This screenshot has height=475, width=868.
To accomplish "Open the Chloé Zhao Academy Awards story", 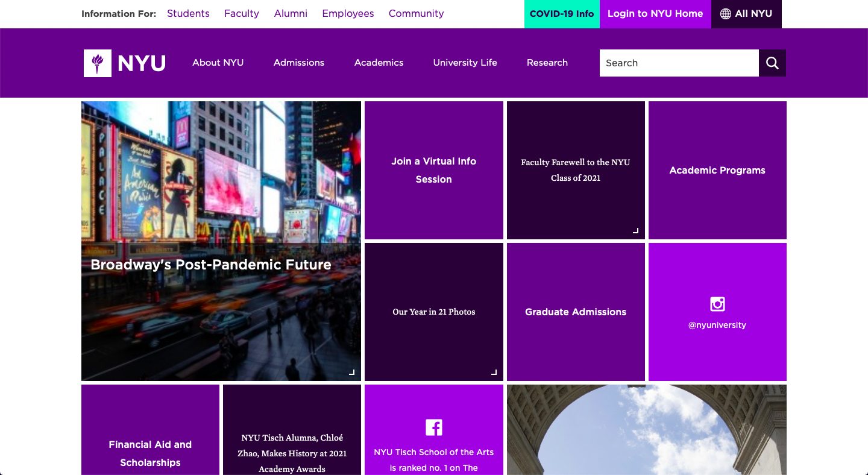I will click(x=292, y=430).
